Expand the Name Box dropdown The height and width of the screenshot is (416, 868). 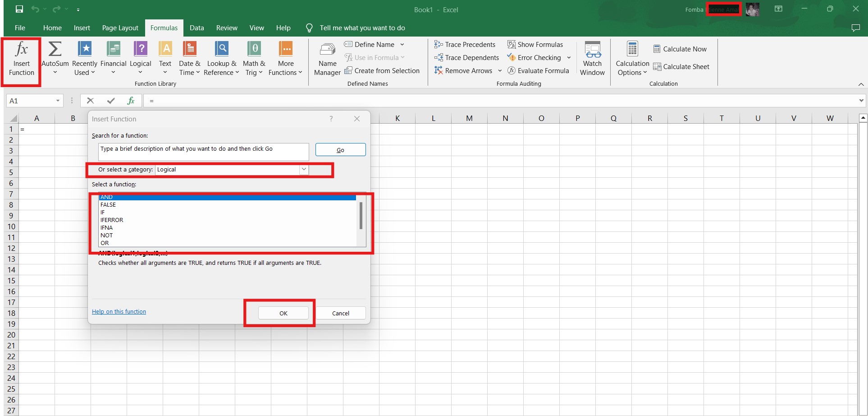tap(58, 101)
